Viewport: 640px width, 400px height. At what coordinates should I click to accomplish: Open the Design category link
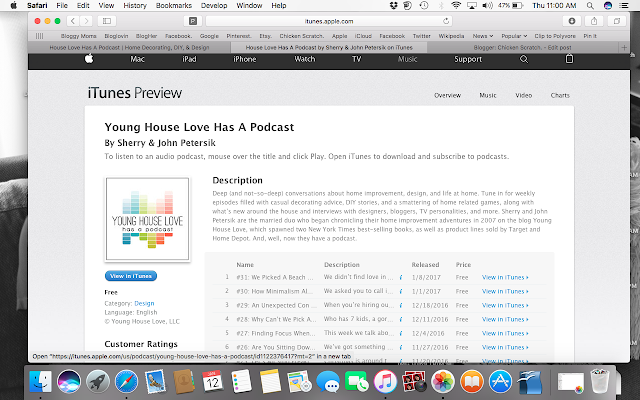pos(144,303)
